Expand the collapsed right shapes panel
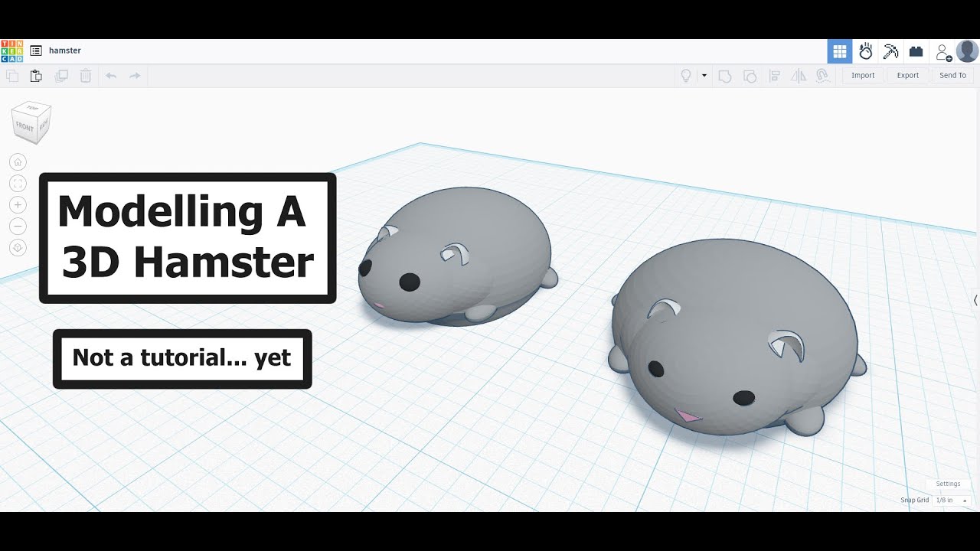 (975, 301)
